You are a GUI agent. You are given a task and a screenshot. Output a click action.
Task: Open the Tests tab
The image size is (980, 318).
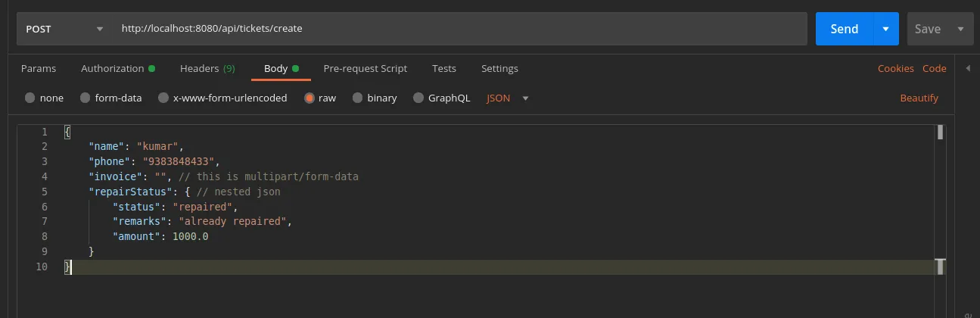pos(444,68)
